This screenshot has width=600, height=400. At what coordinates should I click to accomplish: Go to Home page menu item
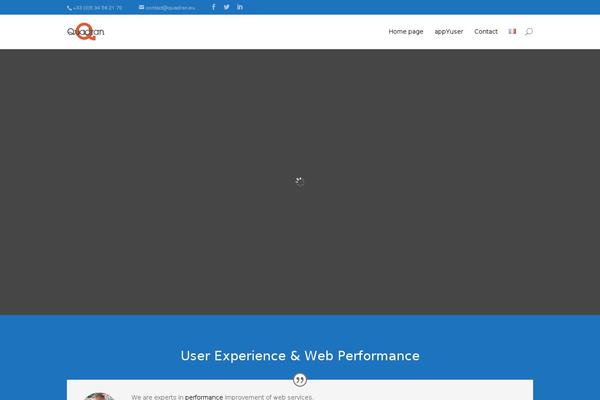pyautogui.click(x=406, y=31)
